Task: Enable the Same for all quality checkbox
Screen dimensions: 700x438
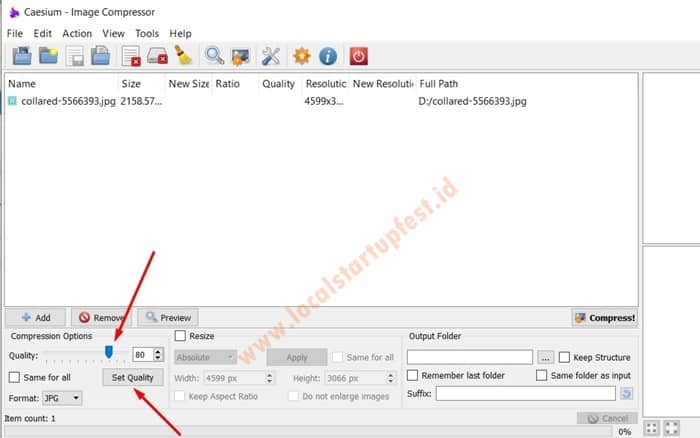Action: [14, 377]
